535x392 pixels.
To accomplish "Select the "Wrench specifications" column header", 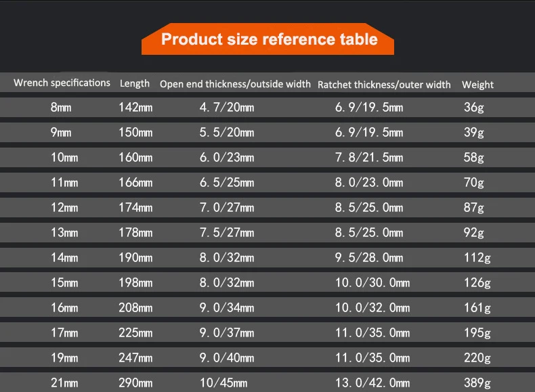I will (62, 83).
